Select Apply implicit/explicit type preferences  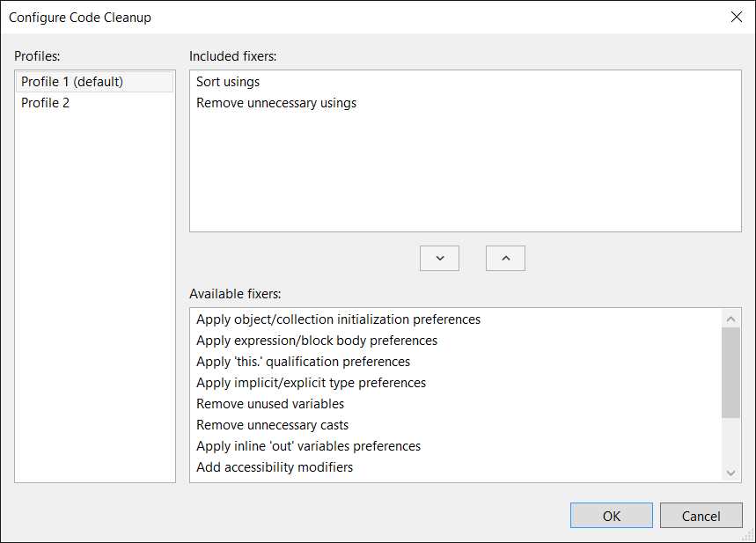click(x=309, y=382)
